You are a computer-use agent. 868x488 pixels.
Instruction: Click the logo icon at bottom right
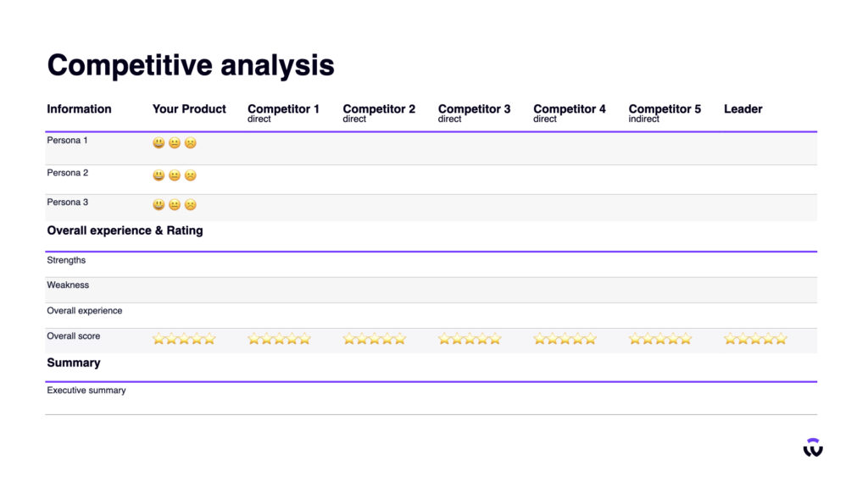[813, 447]
